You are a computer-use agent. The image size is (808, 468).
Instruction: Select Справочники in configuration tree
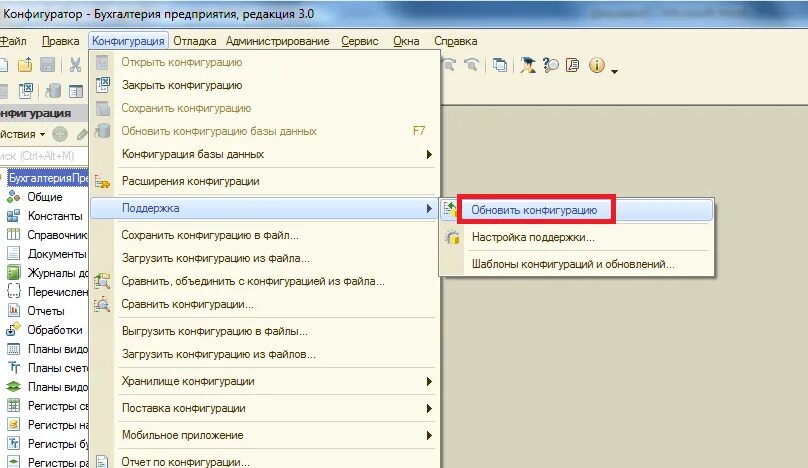coord(58,235)
